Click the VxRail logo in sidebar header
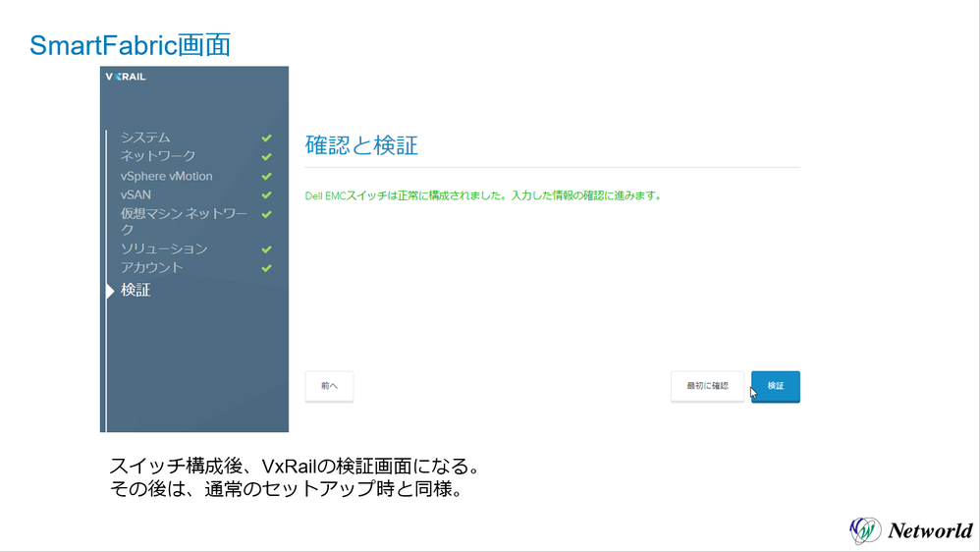Screen dimensions: 980x552 point(126,77)
